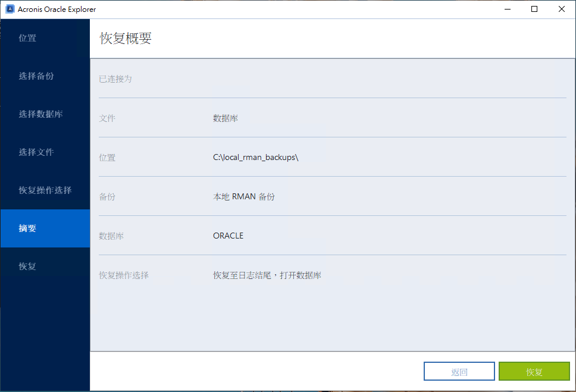576x392 pixels.
Task: Click the path C:\local_rman_backups\ value
Action: coord(256,157)
